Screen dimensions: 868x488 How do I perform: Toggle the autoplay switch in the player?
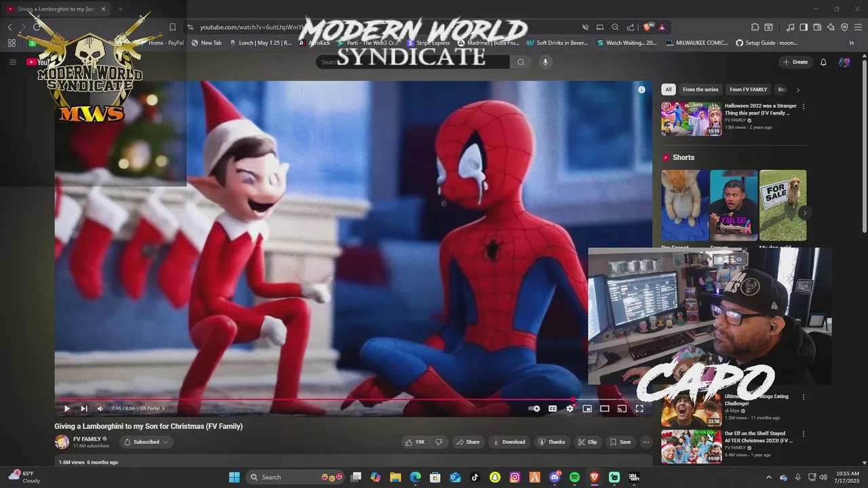(534, 409)
